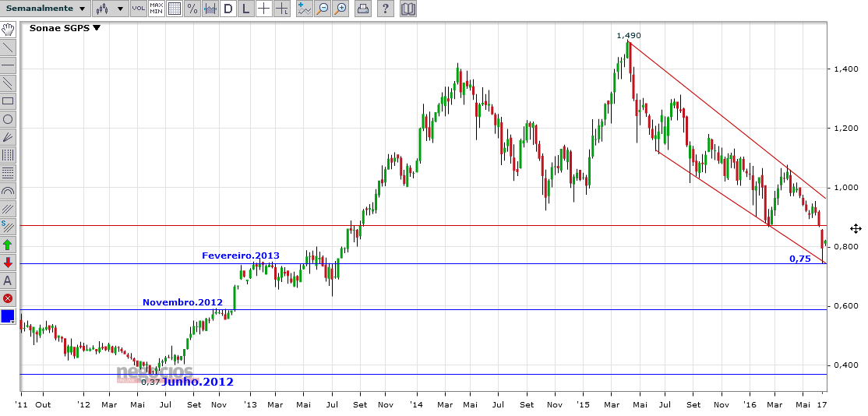Click the '12 year axis label
The image size is (868, 416).
point(83,404)
